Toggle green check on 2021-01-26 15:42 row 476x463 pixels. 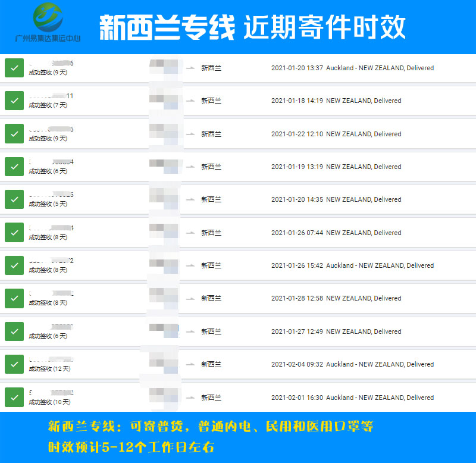[x=14, y=265]
